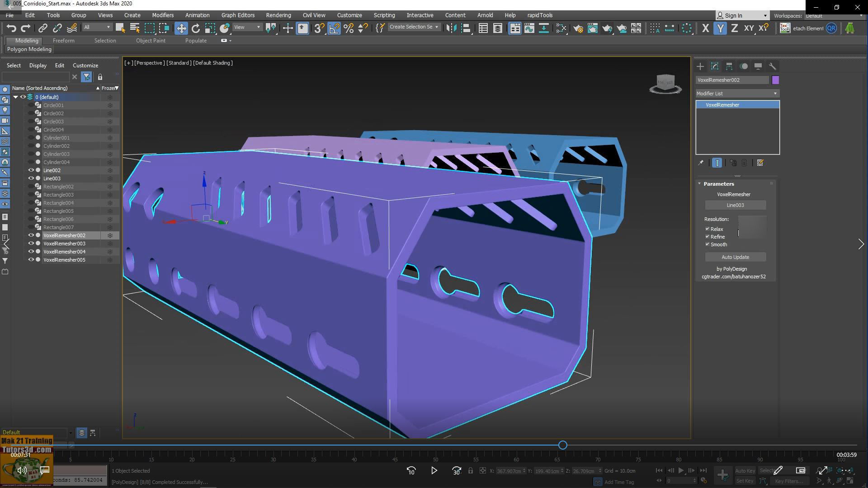Hide VoxelRemesher002 via eye icon
This screenshot has width=868, height=488.
(31, 235)
